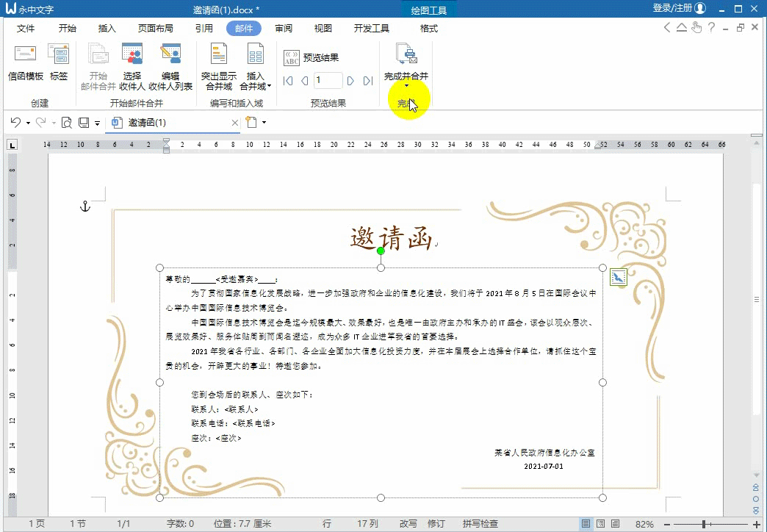Switch to the 邮件 ribbon tab
The height and width of the screenshot is (532, 767).
(244, 29)
